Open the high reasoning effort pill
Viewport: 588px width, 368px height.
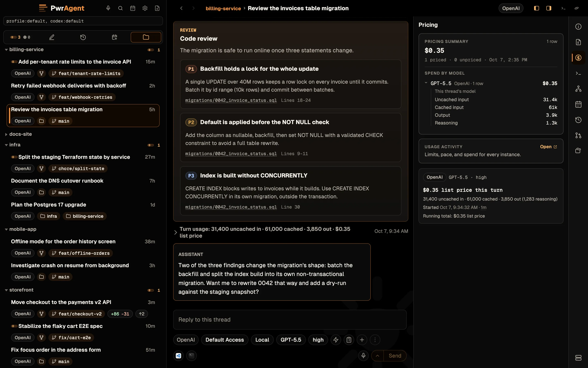(318, 340)
